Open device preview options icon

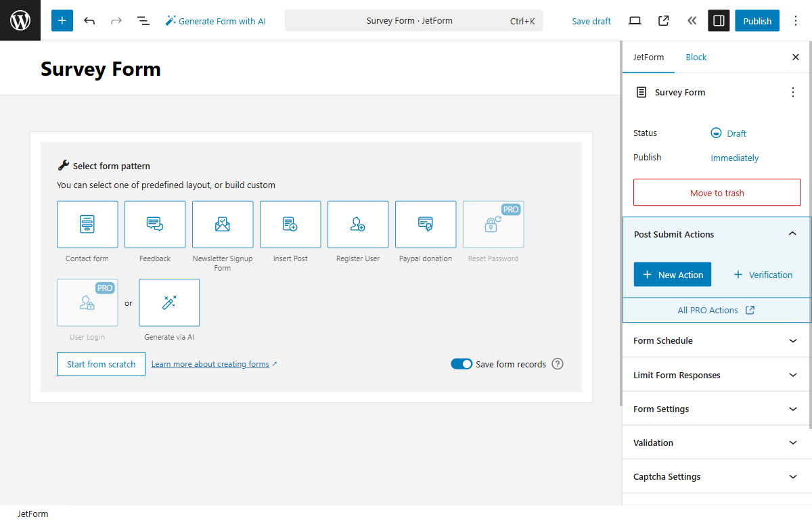635,20
